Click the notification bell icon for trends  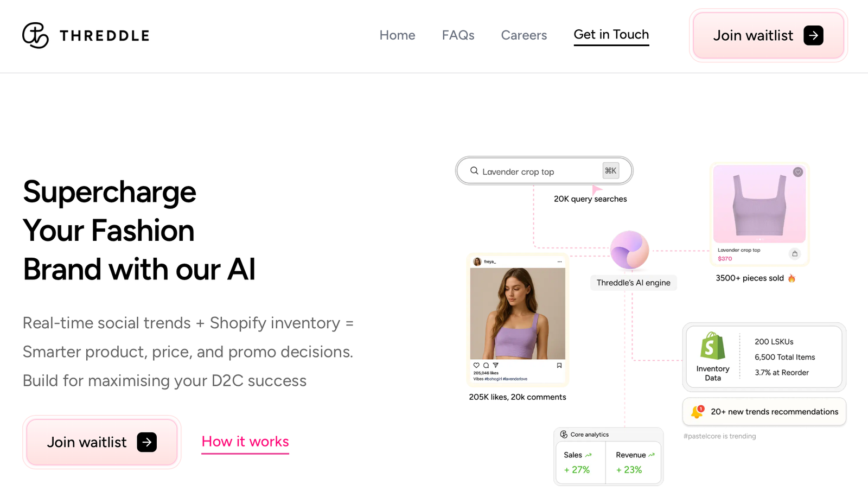697,412
